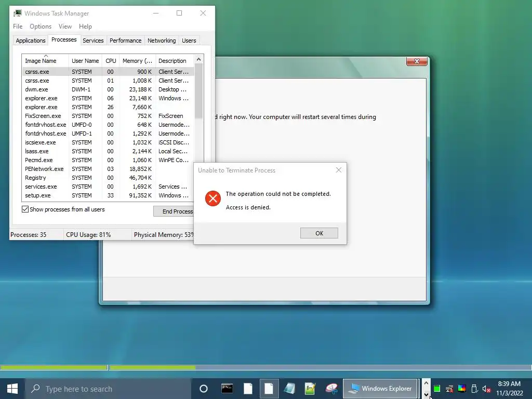This screenshot has height=399, width=532.
Task: Select fontdrvhost.exe run by UMFD-1
Action: coord(108,134)
